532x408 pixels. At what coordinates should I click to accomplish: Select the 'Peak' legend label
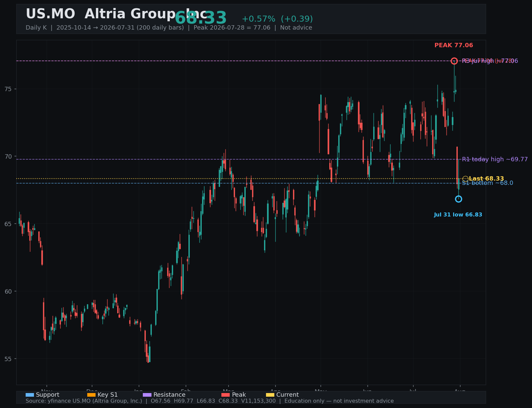click(239, 395)
